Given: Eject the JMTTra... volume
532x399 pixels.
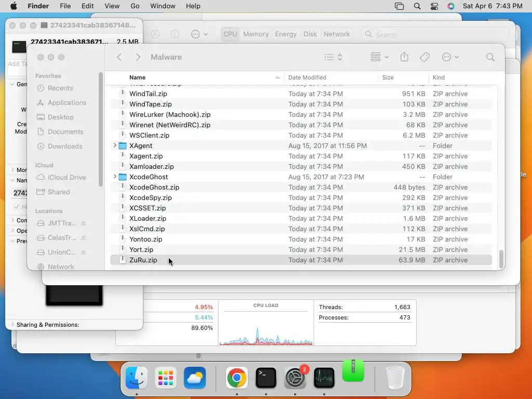Looking at the screenshot, I should point(84,223).
